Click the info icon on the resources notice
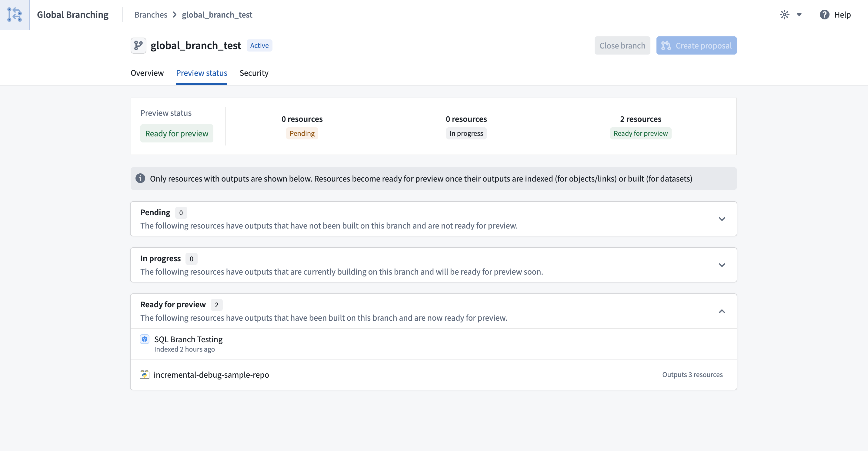The height and width of the screenshot is (451, 868). pos(140,178)
